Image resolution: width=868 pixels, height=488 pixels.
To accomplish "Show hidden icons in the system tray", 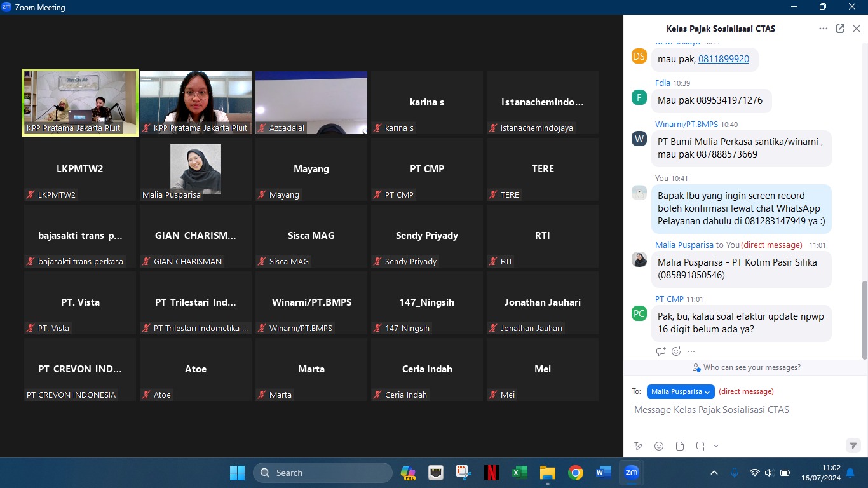I will click(714, 473).
